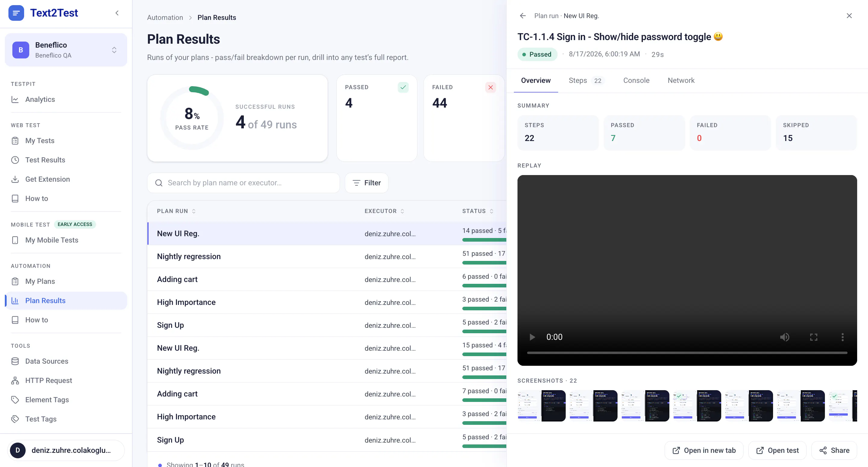Go to My Tests
Image resolution: width=868 pixels, height=467 pixels.
coord(66,141)
